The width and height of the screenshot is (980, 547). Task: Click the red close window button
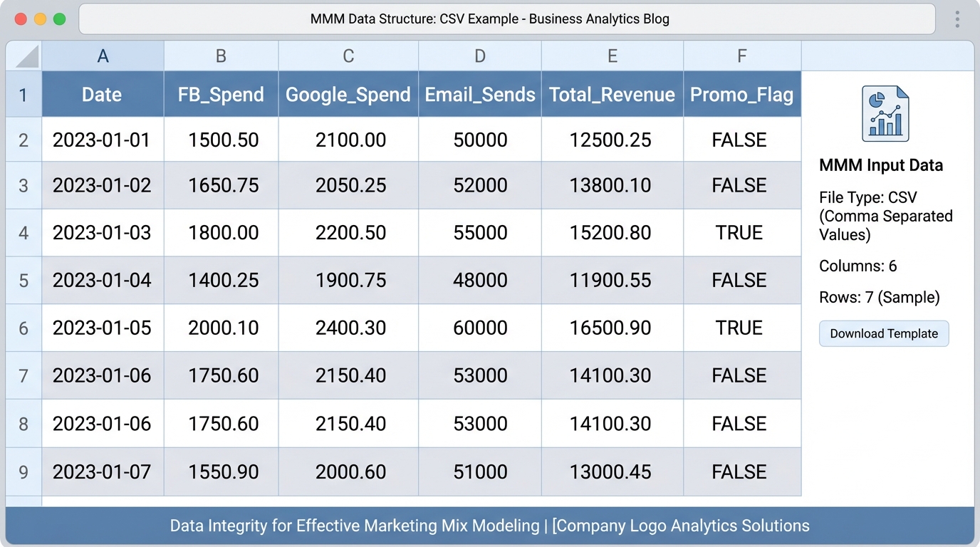coord(21,19)
